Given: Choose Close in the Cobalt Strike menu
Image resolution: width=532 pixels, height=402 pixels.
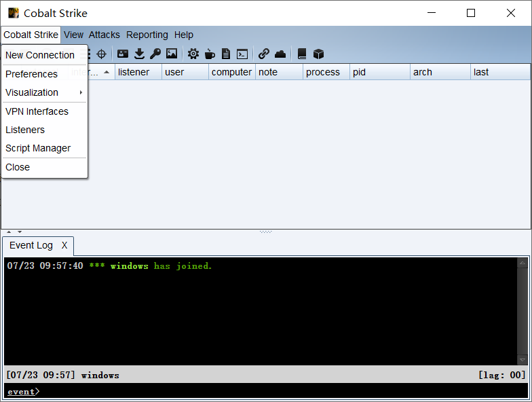Looking at the screenshot, I should pos(45,167).
